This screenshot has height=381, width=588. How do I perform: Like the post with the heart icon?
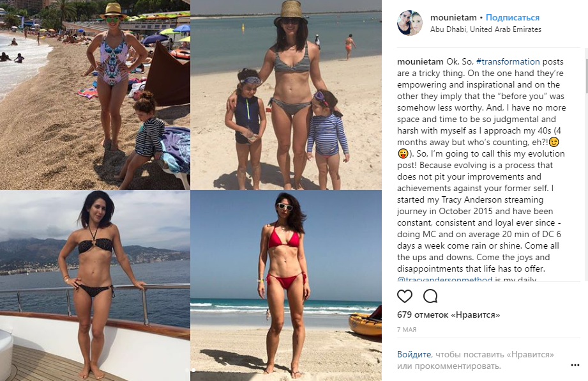[x=405, y=296]
